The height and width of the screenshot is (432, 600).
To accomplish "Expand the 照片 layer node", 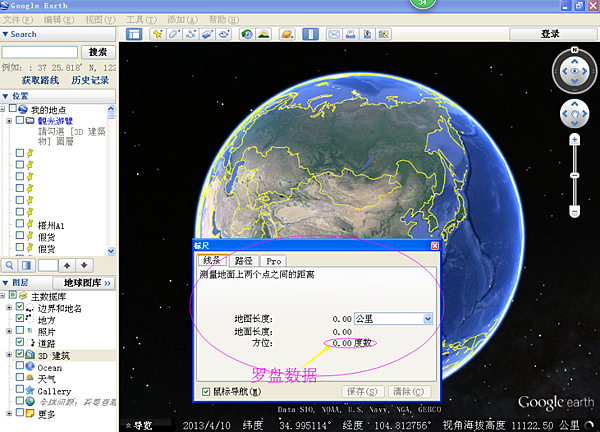I will tap(9, 331).
